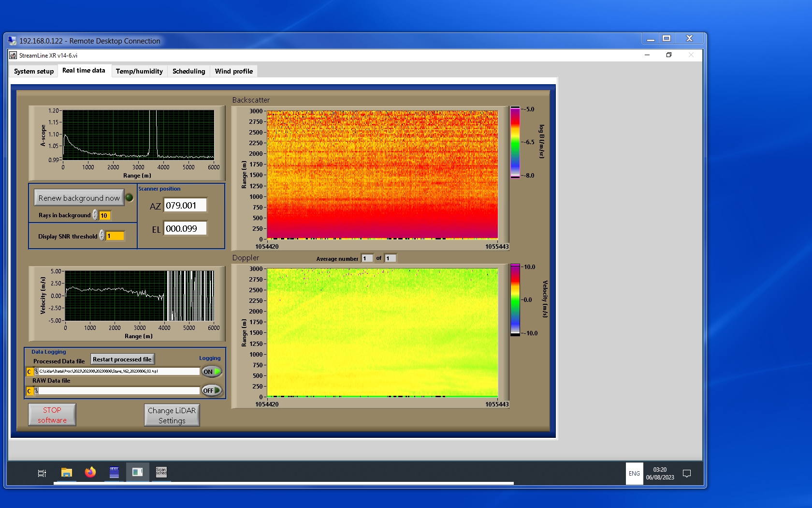Viewport: 812px width, 508px height.
Task: Click the Change LiDAR Settings button
Action: click(x=172, y=415)
